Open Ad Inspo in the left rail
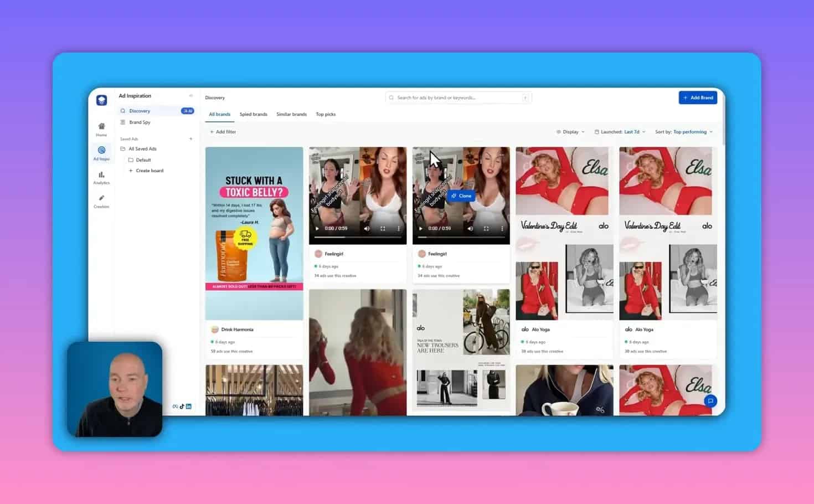Screen dimensions: 814x504 coord(101,153)
